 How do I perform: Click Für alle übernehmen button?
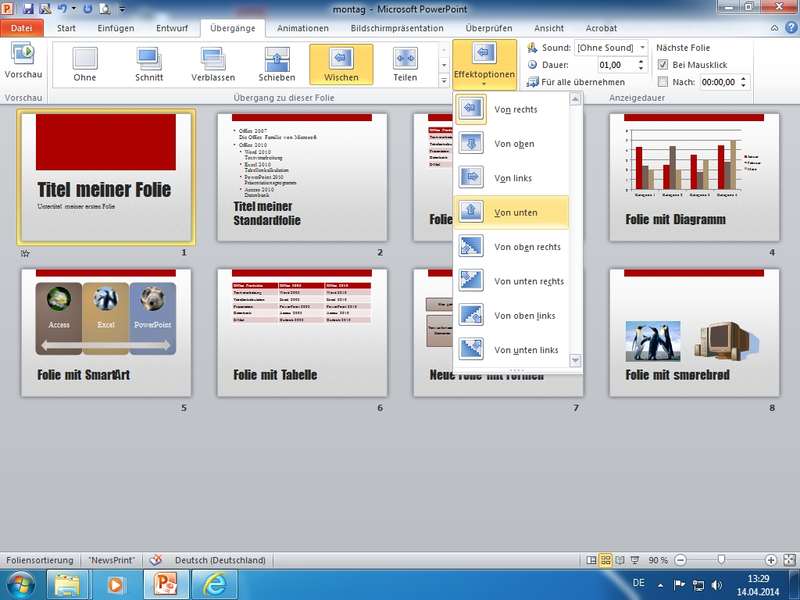click(x=575, y=82)
